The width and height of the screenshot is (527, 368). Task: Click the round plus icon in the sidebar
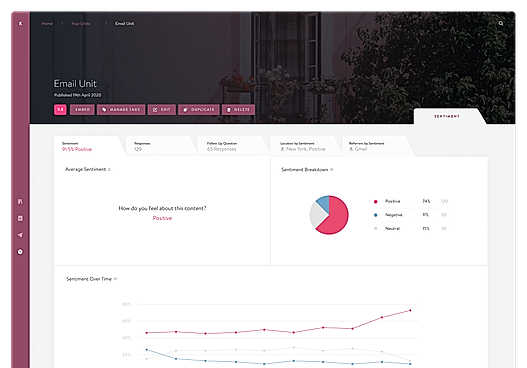tap(20, 252)
